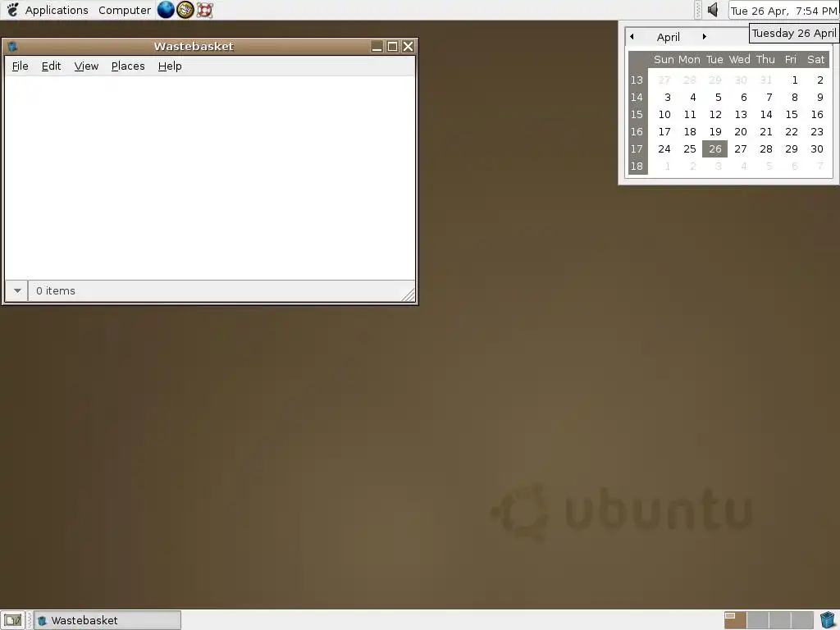
Task: Select April 13 in calendar
Action: [741, 115]
